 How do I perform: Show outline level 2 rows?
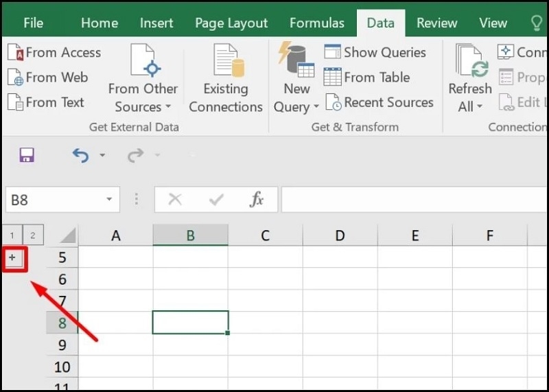(32, 236)
